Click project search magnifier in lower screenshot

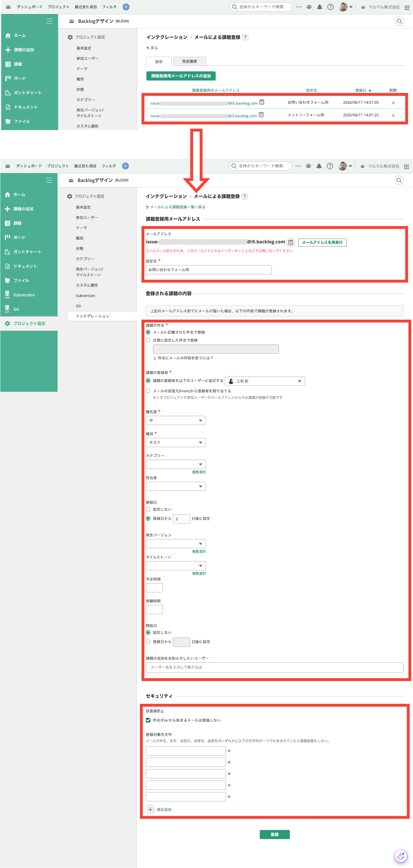pyautogui.click(x=399, y=180)
